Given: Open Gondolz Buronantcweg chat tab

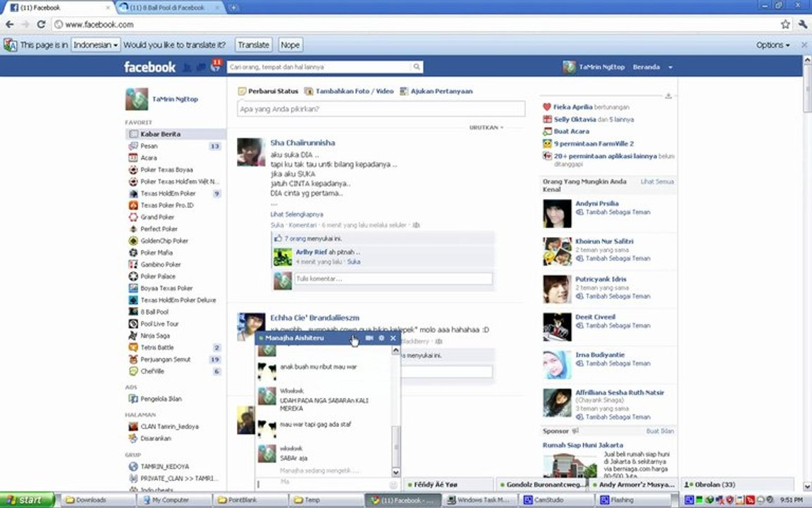Looking at the screenshot, I should (541, 485).
